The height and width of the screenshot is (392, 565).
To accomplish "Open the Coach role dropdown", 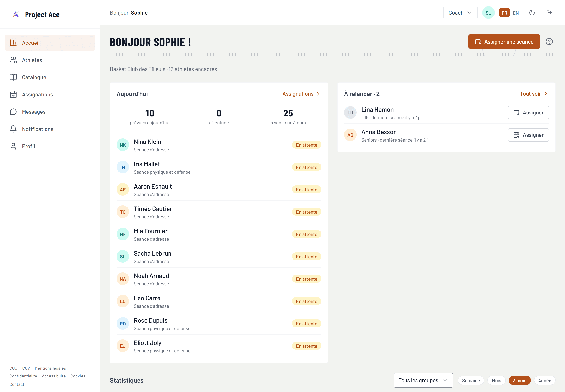I will tap(460, 13).
